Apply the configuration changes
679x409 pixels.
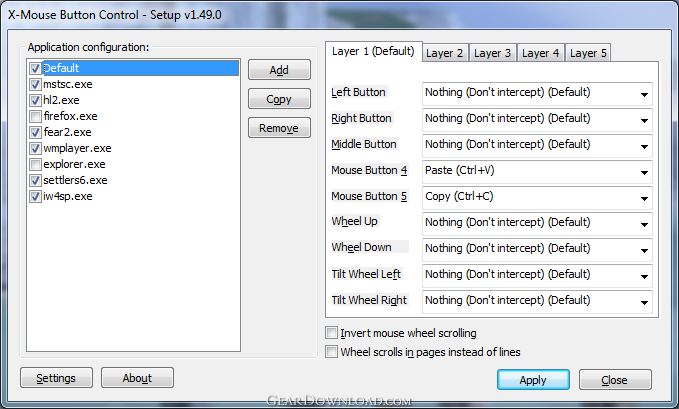point(534,380)
